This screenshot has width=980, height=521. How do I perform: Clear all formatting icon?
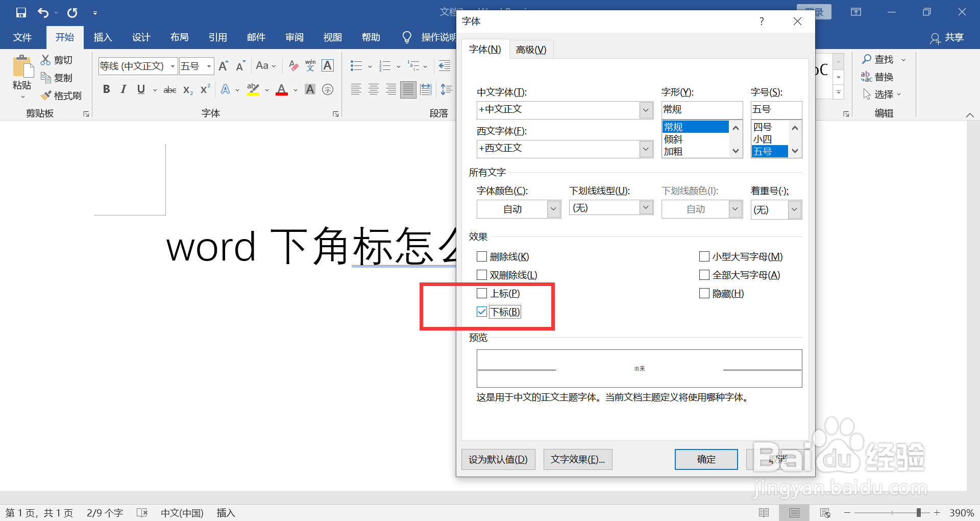(293, 65)
